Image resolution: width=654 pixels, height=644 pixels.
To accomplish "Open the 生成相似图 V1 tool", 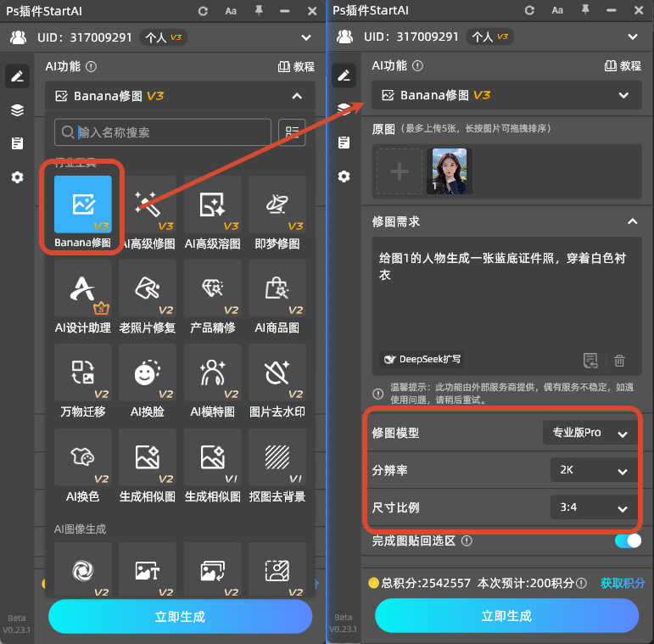I will [212, 457].
